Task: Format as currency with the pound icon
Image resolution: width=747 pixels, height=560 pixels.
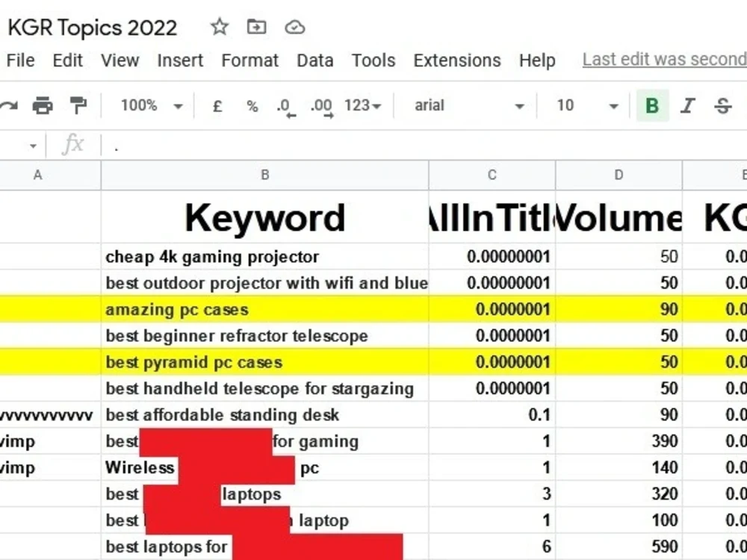Action: [217, 105]
